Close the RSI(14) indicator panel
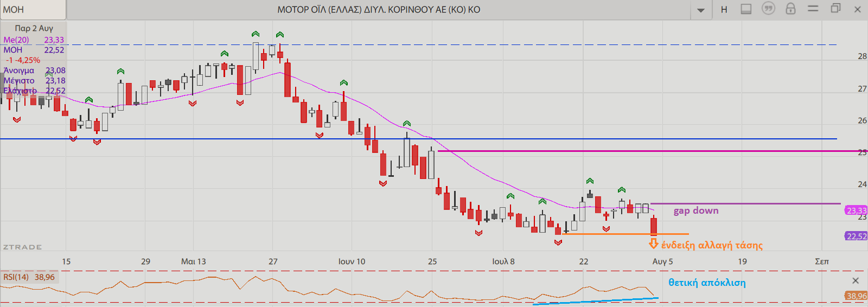 (856, 280)
